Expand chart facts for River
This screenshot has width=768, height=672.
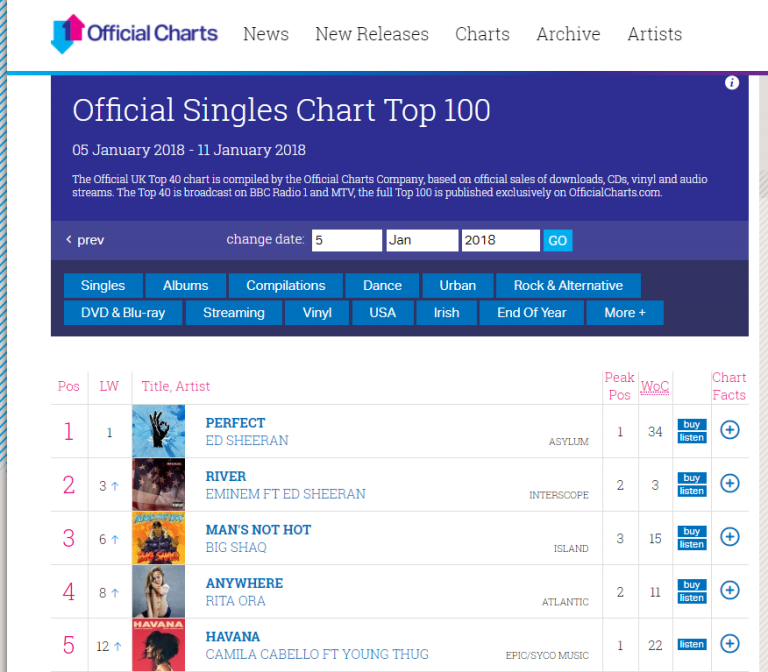pos(730,484)
